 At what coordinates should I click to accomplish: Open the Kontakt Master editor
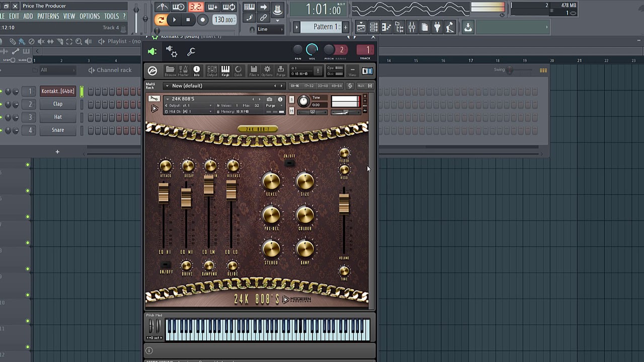tap(183, 71)
